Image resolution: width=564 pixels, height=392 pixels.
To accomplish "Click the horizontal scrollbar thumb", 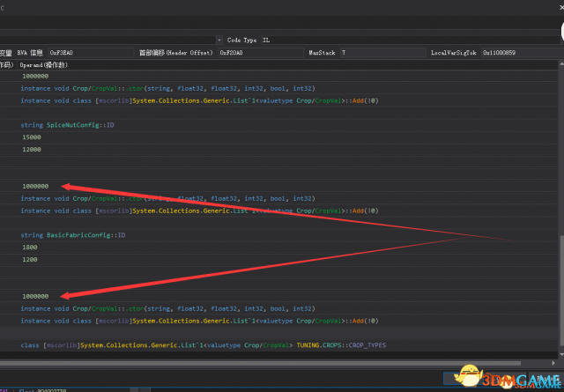I will pyautogui.click(x=260, y=363).
